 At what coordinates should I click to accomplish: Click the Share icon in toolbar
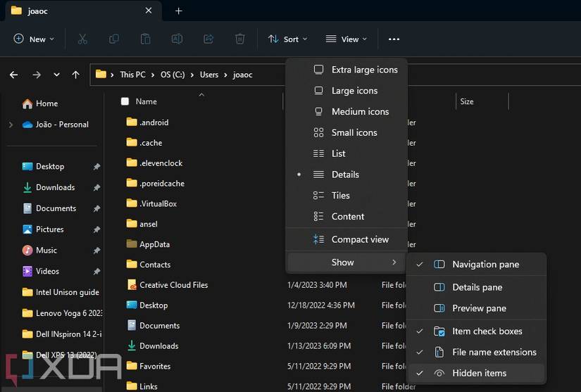[x=208, y=39]
